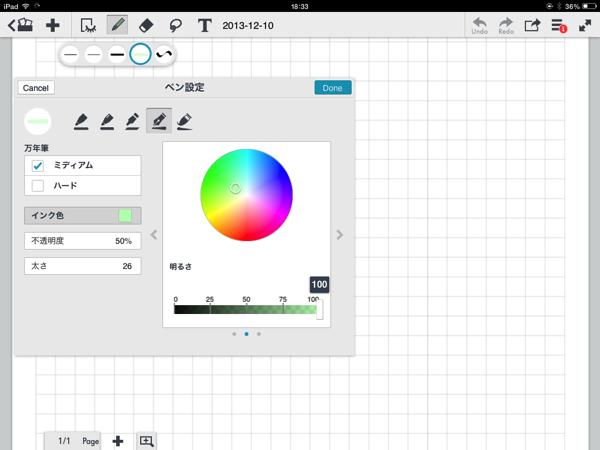The width and height of the screenshot is (600, 450).
Task: Check the ミディアム checkbox
Action: pyautogui.click(x=38, y=165)
